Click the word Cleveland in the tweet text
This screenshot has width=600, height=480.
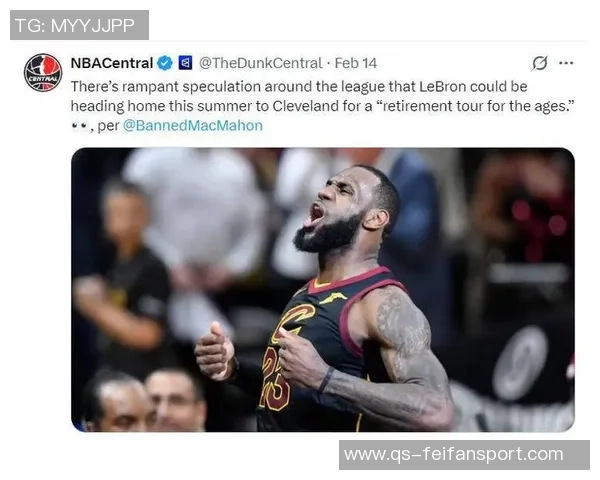point(305,106)
